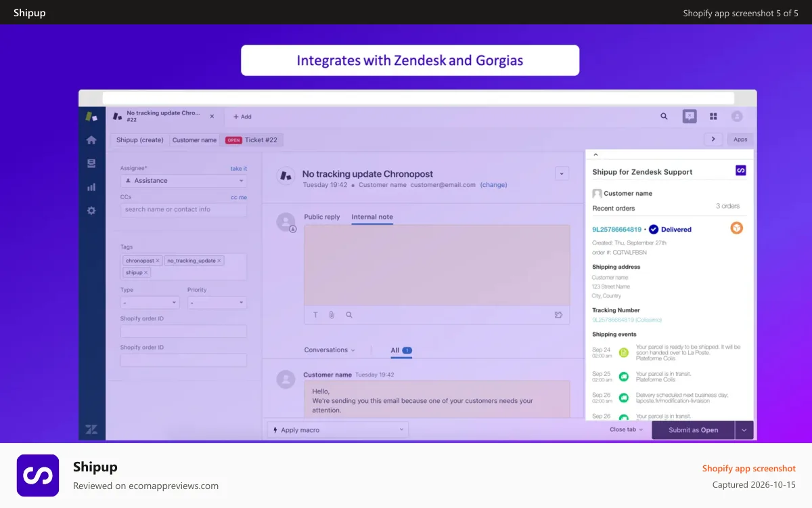Click the reply author avatar beside Internal note
Image resolution: width=812 pixels, height=508 pixels.
(x=286, y=222)
